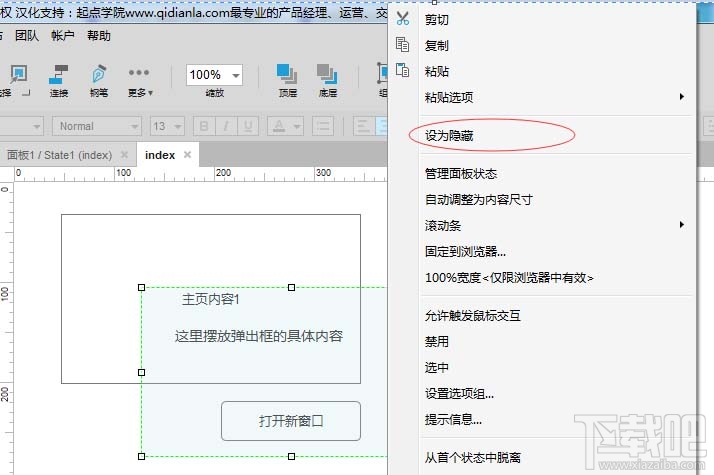Image resolution: width=714 pixels, height=475 pixels.
Task: Open the 100% zoom dropdown
Action: tap(236, 75)
